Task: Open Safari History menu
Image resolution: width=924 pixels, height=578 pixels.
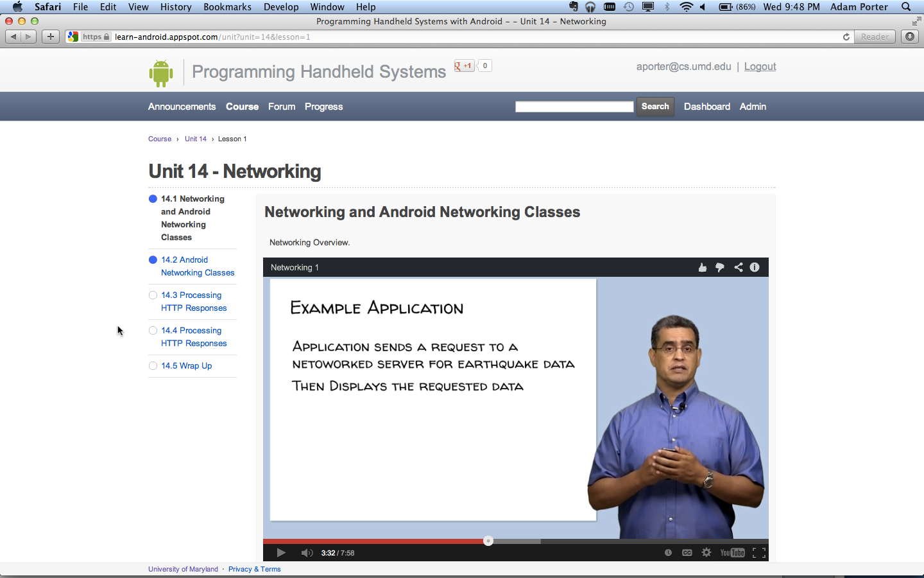Action: click(176, 7)
